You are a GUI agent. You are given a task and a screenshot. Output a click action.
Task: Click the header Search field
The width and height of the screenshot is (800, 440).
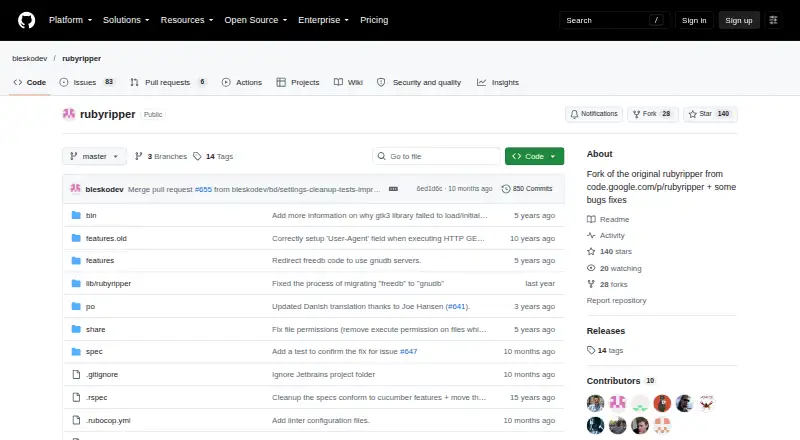614,20
